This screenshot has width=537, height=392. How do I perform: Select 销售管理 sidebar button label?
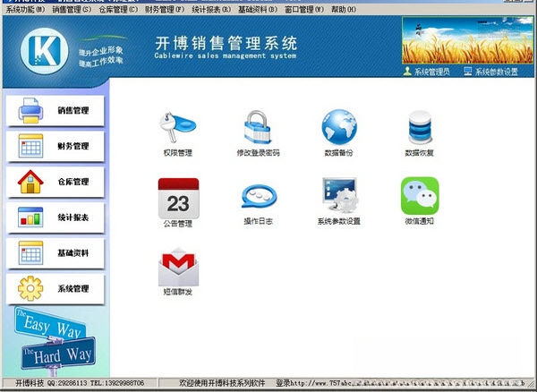[x=73, y=110]
